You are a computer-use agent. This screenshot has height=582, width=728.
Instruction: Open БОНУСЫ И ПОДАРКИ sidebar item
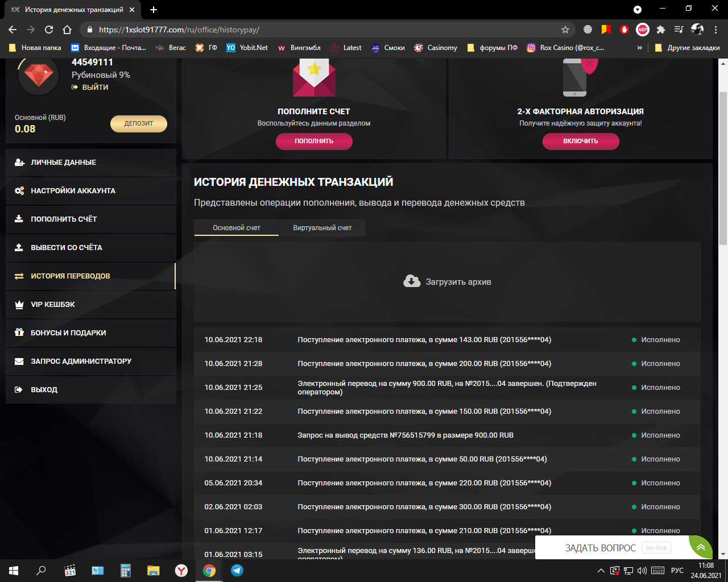point(91,333)
